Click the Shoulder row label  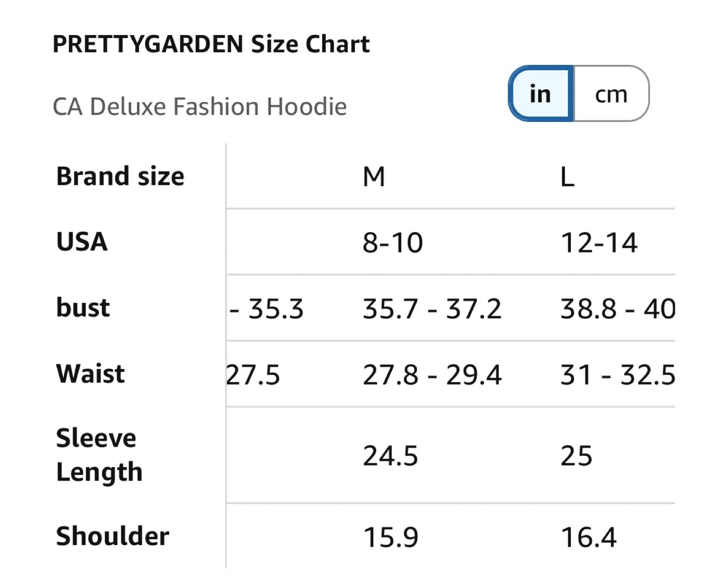pyautogui.click(x=113, y=536)
